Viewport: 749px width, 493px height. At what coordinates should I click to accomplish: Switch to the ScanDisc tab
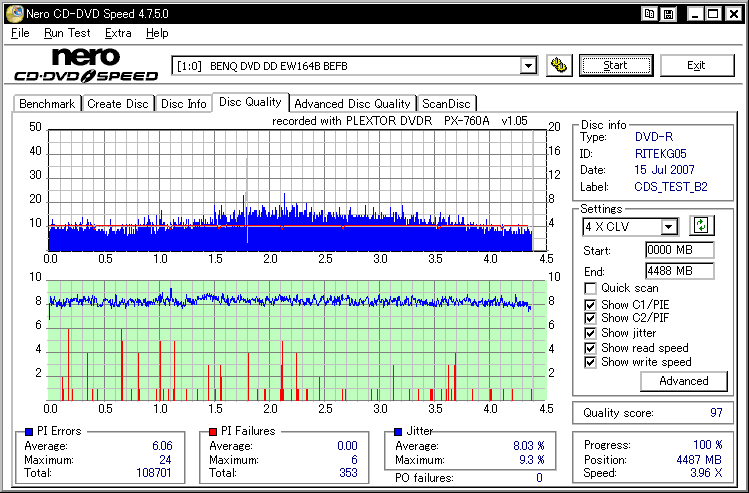click(x=446, y=104)
